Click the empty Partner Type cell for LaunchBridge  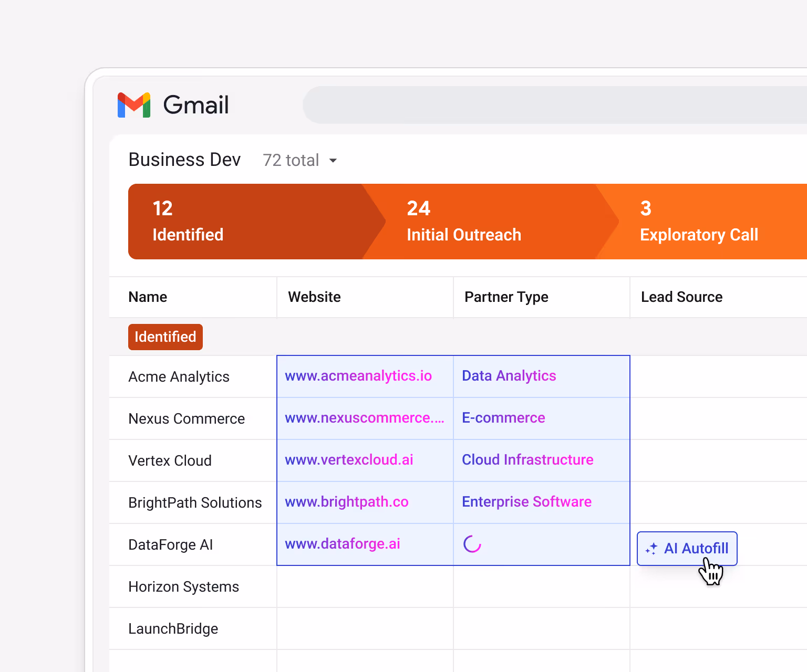click(542, 629)
